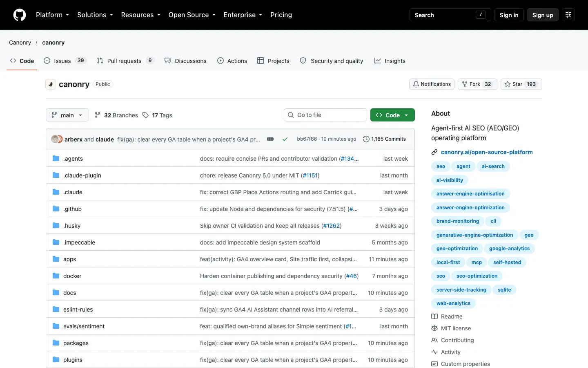The image size is (588, 368).
Task: Focus the Go to file field
Action: point(325,115)
